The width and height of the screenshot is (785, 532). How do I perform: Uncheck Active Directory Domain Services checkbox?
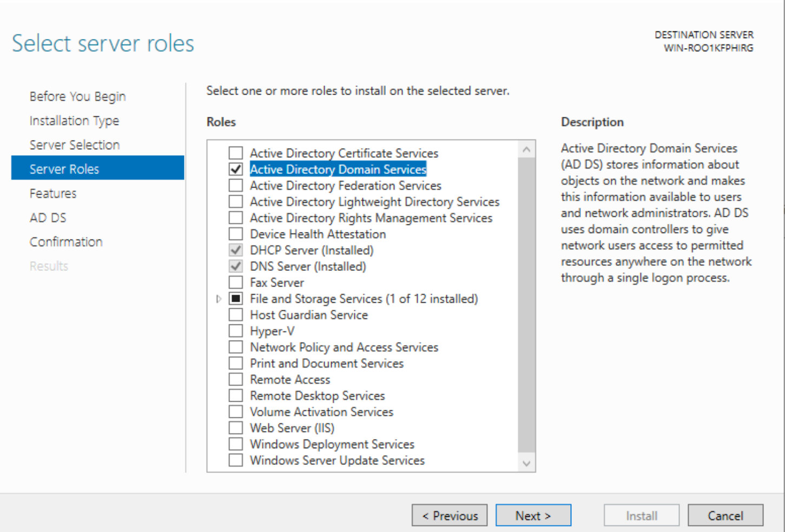[x=236, y=169]
